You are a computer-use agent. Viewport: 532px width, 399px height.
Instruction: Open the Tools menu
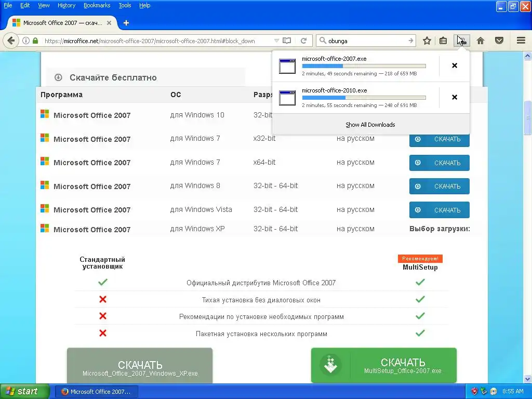pyautogui.click(x=125, y=5)
